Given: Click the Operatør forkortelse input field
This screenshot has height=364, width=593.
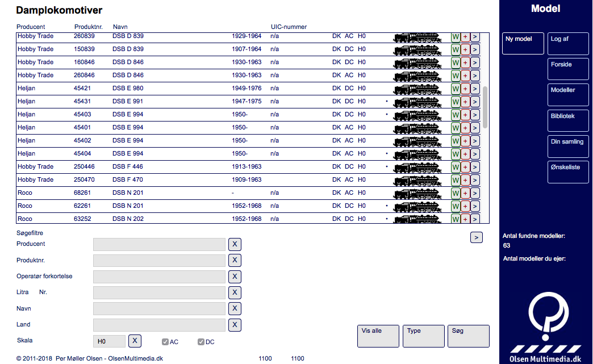Looking at the screenshot, I should coord(159,277).
